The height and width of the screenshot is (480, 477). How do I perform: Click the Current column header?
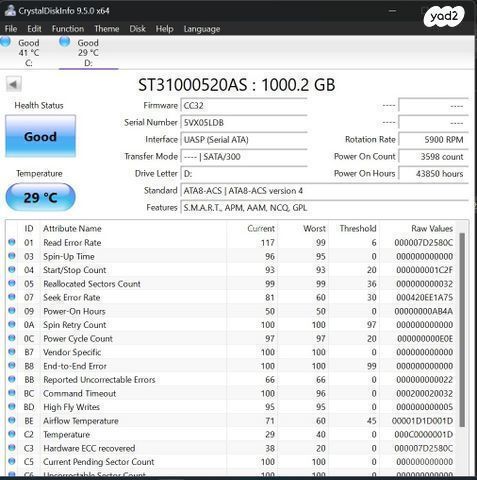tap(261, 229)
